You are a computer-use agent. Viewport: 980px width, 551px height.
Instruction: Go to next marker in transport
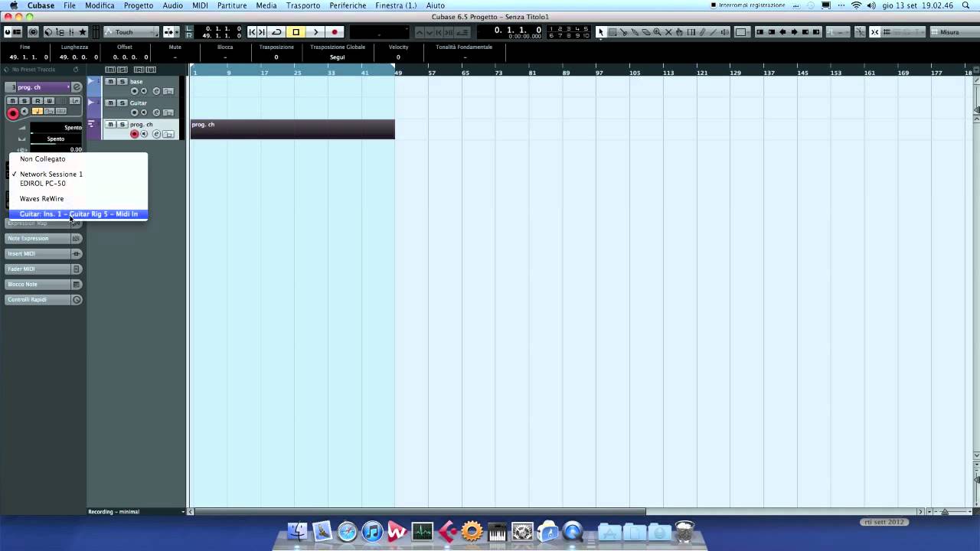262,32
